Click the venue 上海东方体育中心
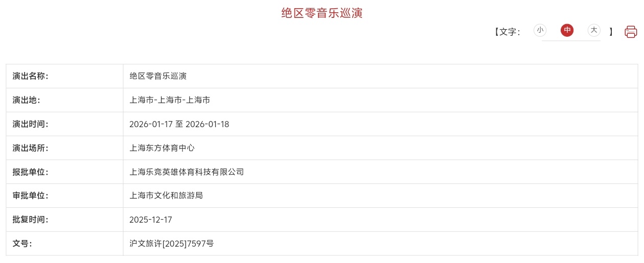This screenshot has width=644, height=263. [162, 148]
